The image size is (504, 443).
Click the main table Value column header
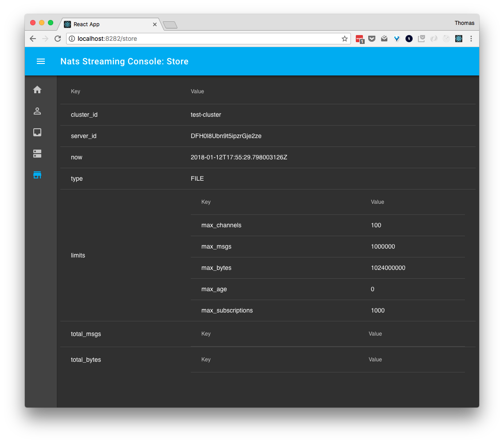[197, 91]
